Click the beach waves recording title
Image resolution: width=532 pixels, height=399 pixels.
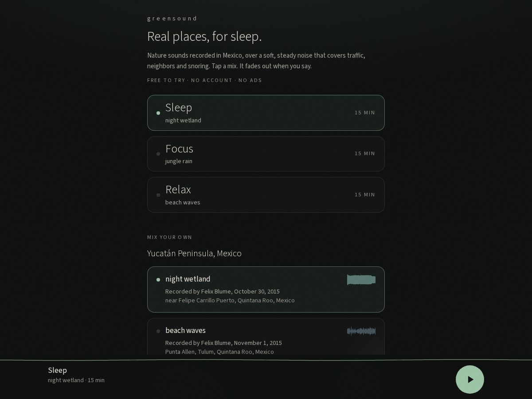[x=185, y=330]
